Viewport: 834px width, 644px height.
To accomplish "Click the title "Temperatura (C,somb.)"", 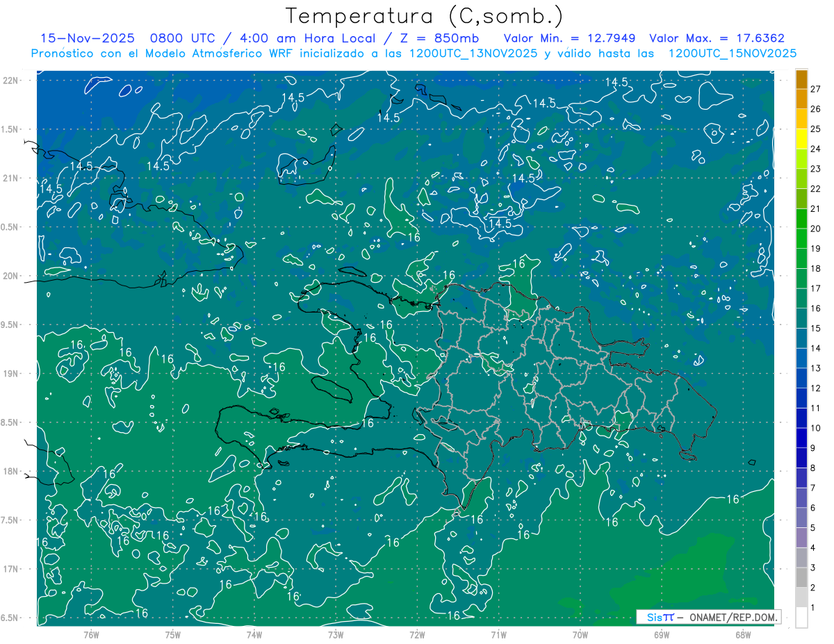I will [x=425, y=16].
